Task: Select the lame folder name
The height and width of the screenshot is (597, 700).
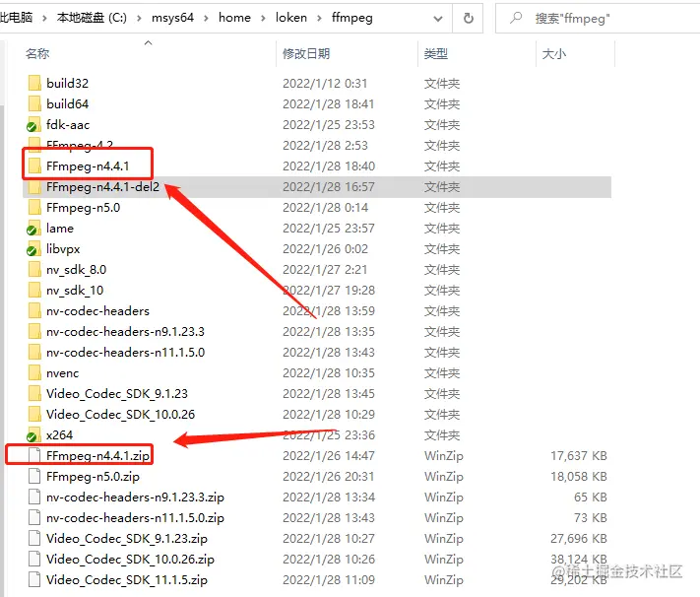Action: 60,229
